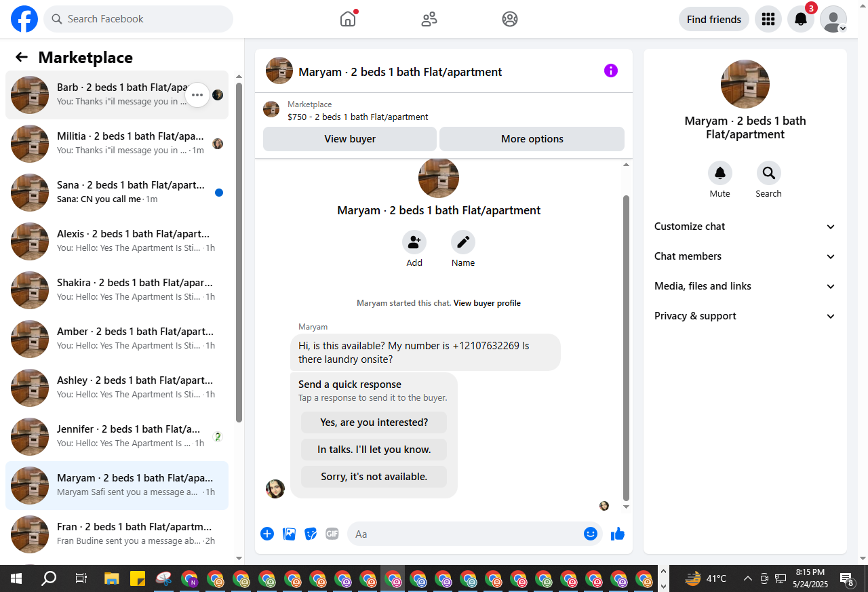This screenshot has height=592, width=868.
Task: Open Militia's conversation
Action: click(x=117, y=144)
